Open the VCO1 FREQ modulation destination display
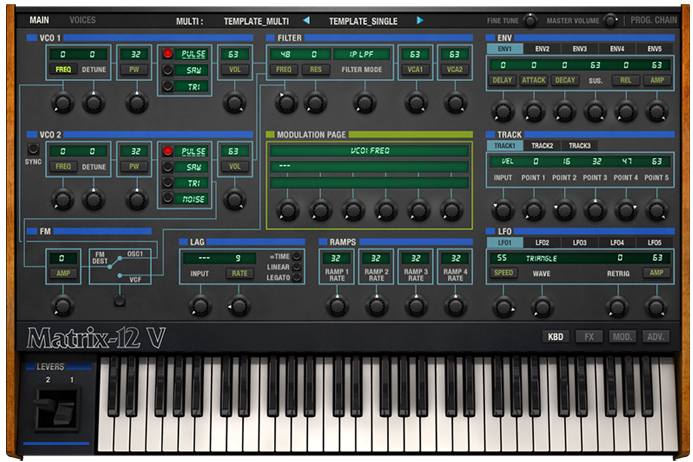 coord(369,151)
